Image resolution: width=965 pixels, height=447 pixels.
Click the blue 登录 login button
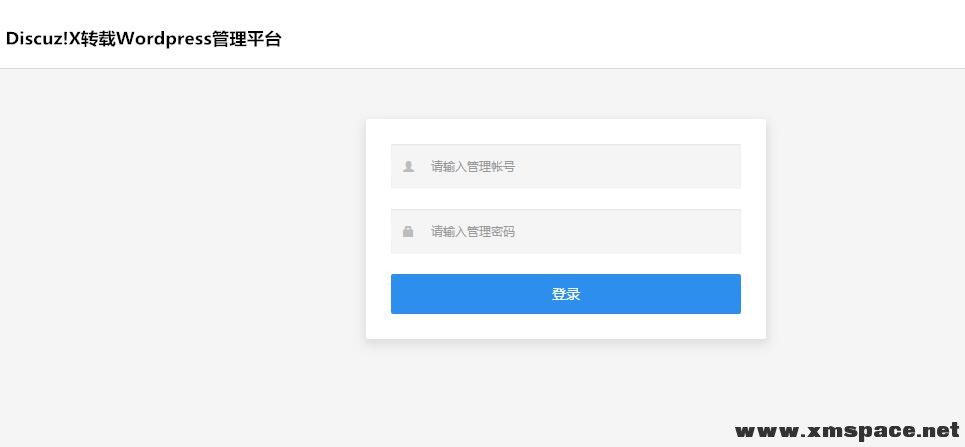tap(566, 294)
